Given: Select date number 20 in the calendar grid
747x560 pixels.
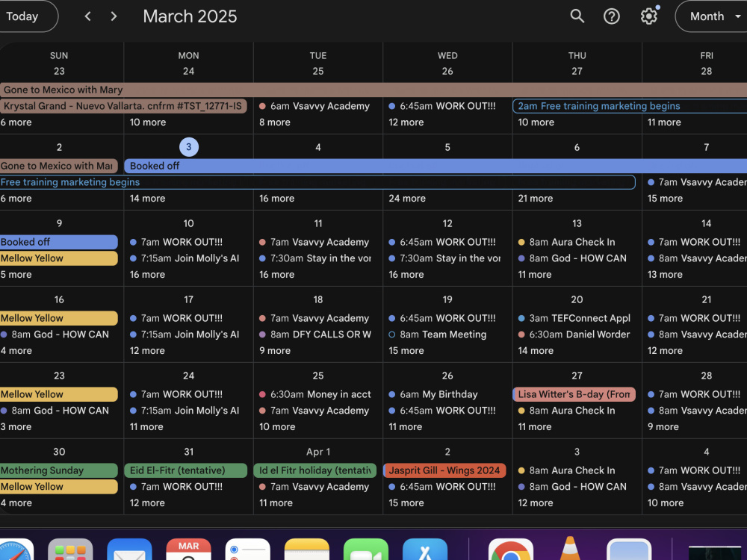Looking at the screenshot, I should coord(577,299).
